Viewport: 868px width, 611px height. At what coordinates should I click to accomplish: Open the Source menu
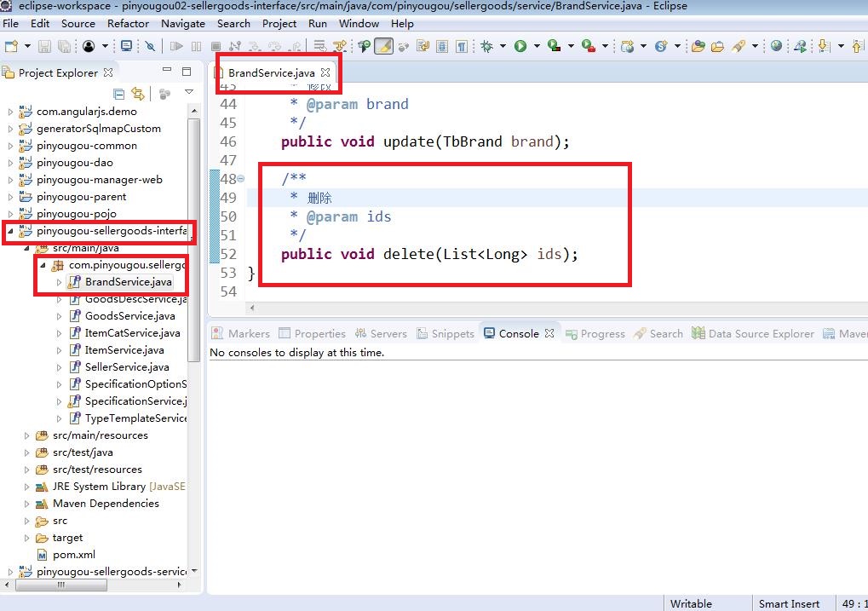click(x=78, y=24)
